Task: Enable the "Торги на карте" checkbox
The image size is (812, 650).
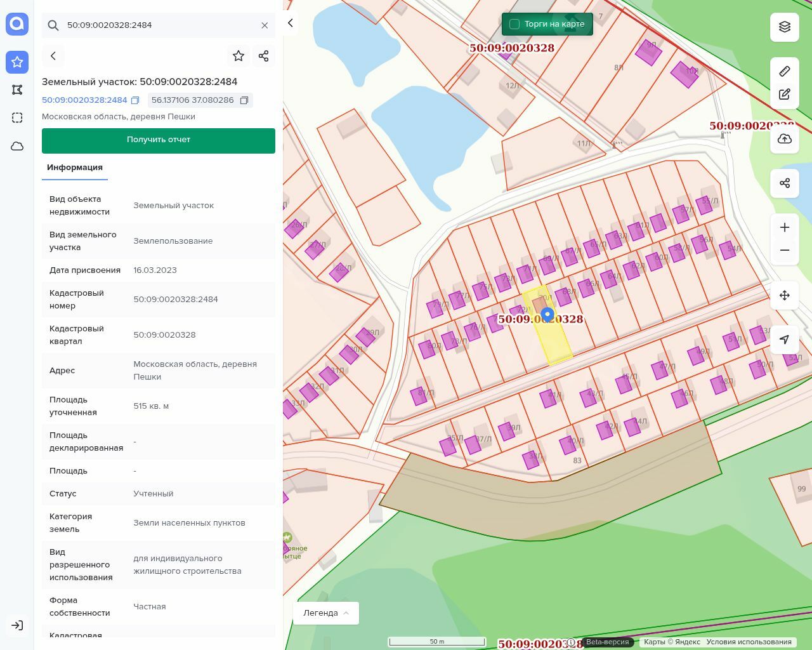Action: click(514, 24)
